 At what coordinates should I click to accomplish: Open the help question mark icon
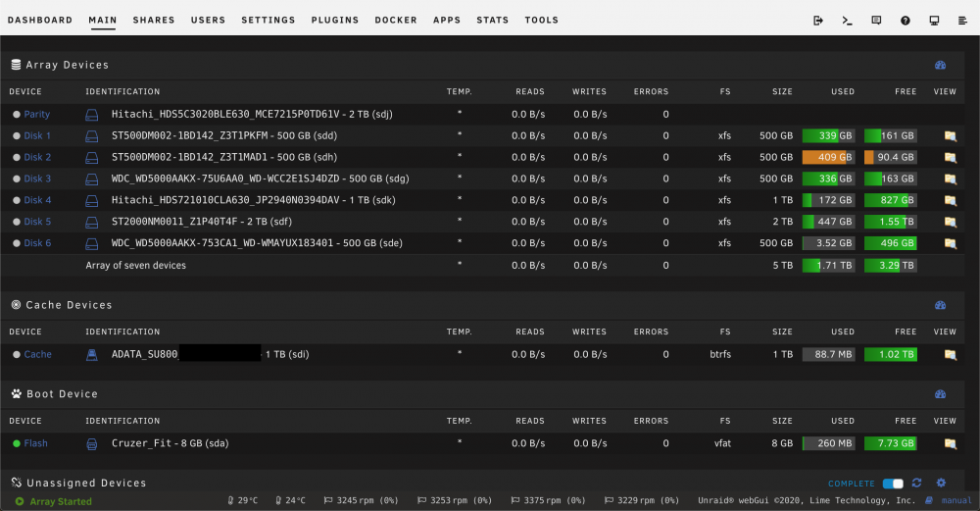coord(905,21)
